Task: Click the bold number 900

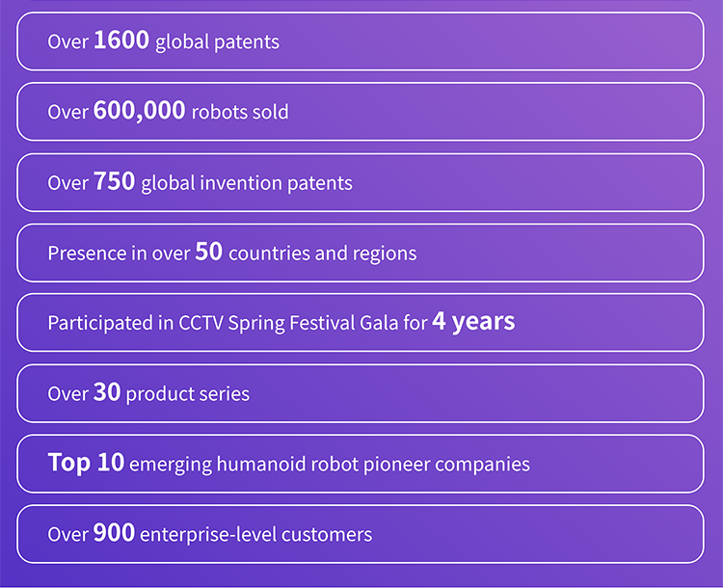Action: [x=114, y=533]
